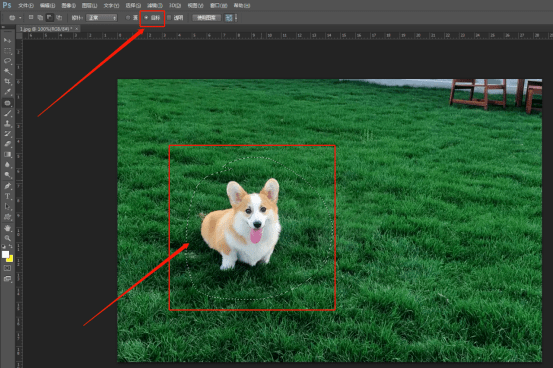Image resolution: width=553 pixels, height=368 pixels.
Task: Click Add to Selection icon
Action: tap(40, 17)
